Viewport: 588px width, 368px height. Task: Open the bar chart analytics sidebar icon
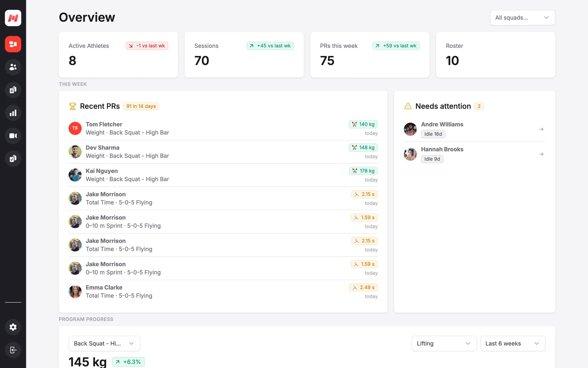tap(13, 113)
